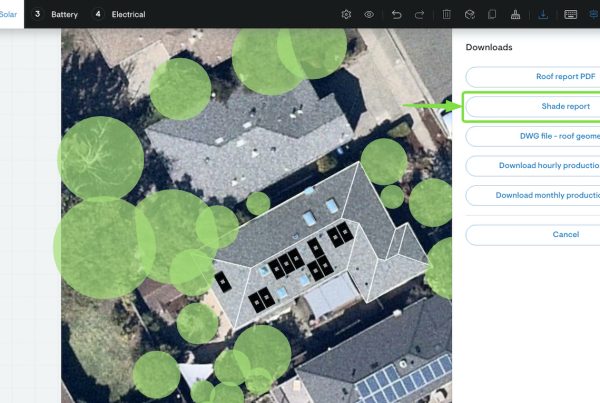
Task: Open keyboard shortcuts icon
Action: pos(570,15)
